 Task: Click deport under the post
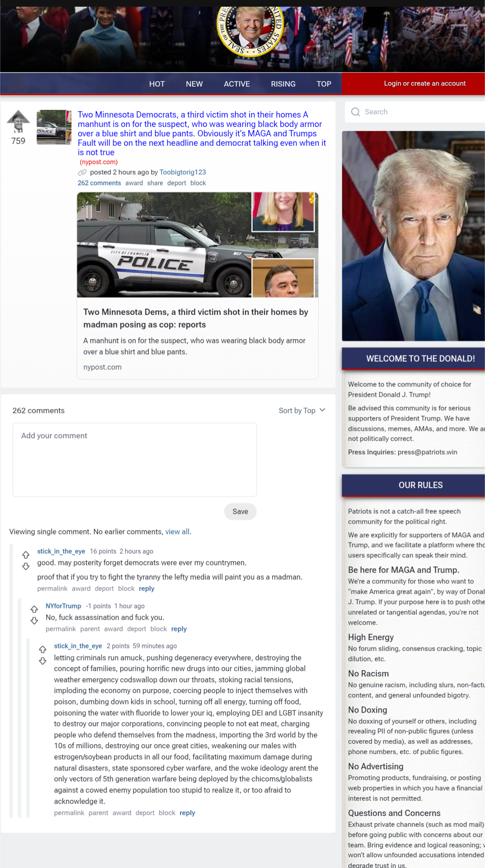pyautogui.click(x=176, y=183)
